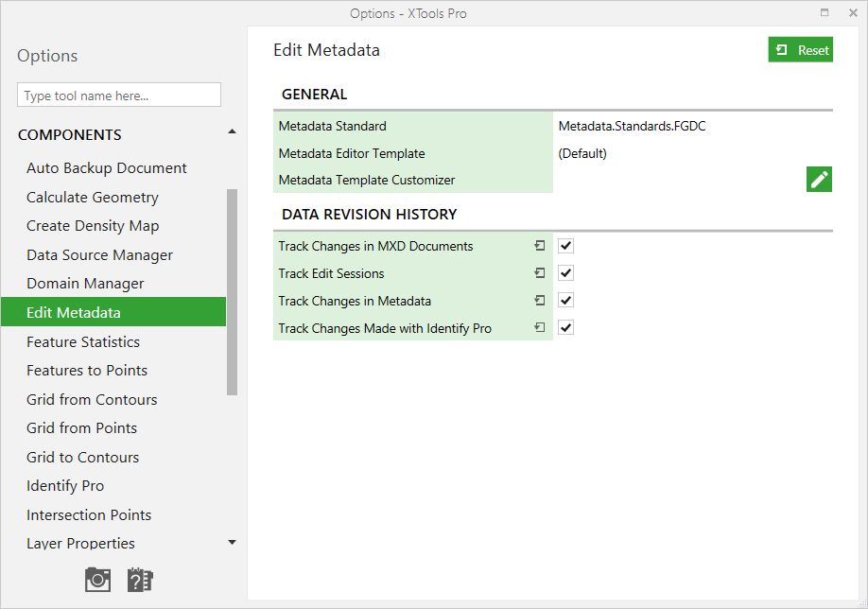
Task: Toggle Track Changes Made with Identify Pro checkbox
Action: click(x=565, y=328)
